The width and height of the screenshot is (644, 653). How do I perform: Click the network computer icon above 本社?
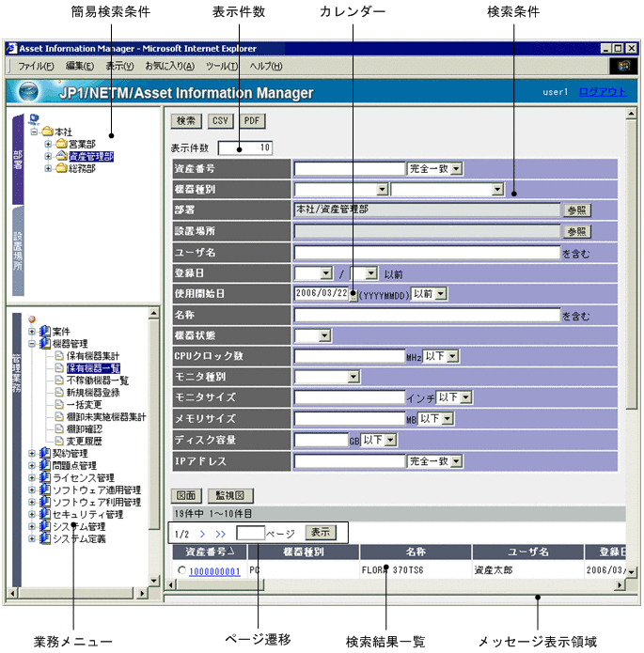coord(34,120)
